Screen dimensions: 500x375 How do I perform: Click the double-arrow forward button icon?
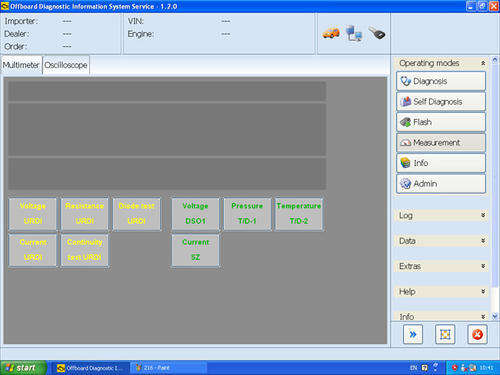coord(413,334)
